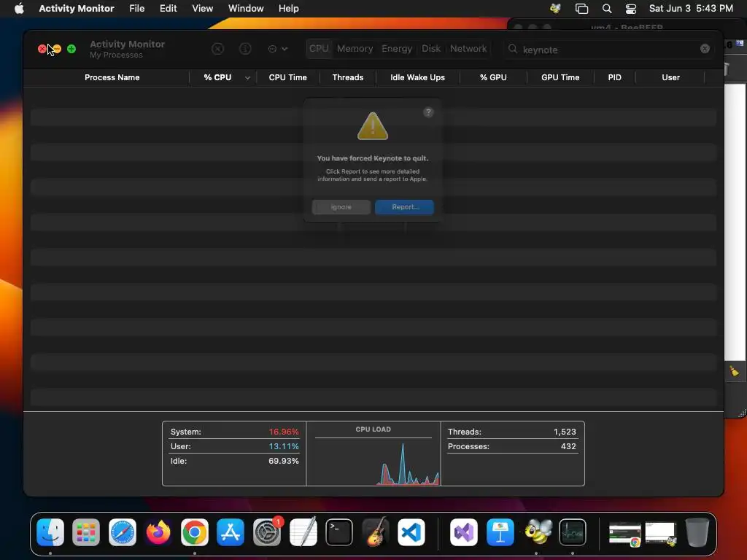Screen dimensions: 747x560
Task: Click the inspect process info icon
Action: (x=245, y=49)
